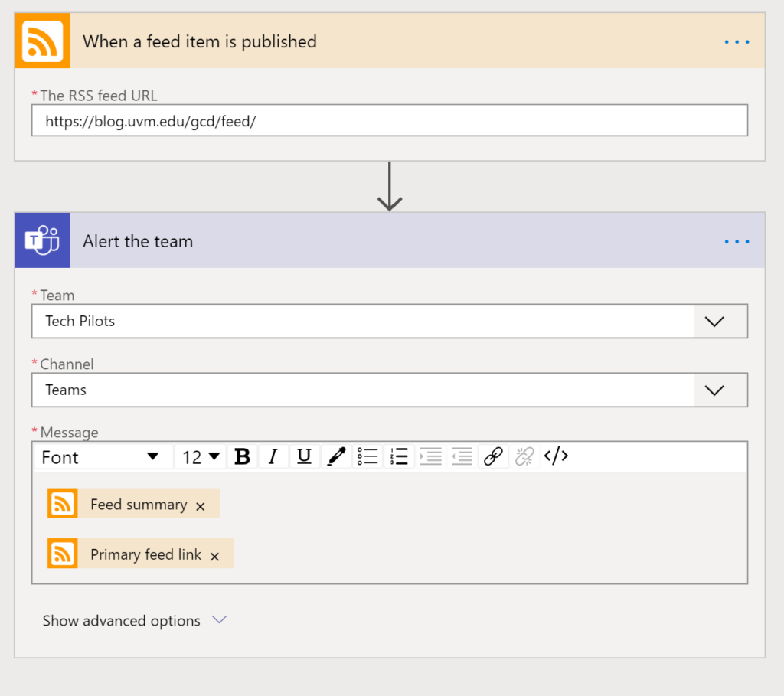Click the Bold formatting icon
The width and height of the screenshot is (784, 696).
[242, 457]
